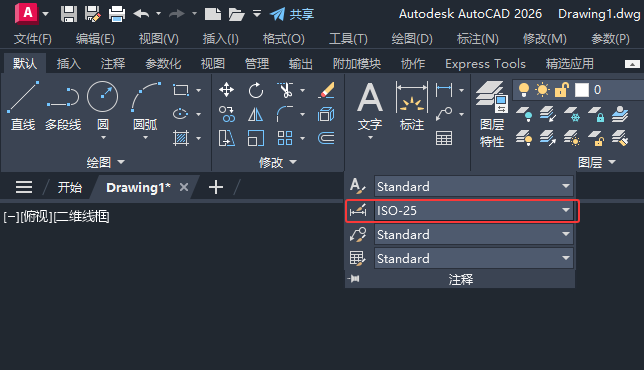Choose the Move tool in Modify panel
Screen dimensions: 644x370
(x=226, y=90)
